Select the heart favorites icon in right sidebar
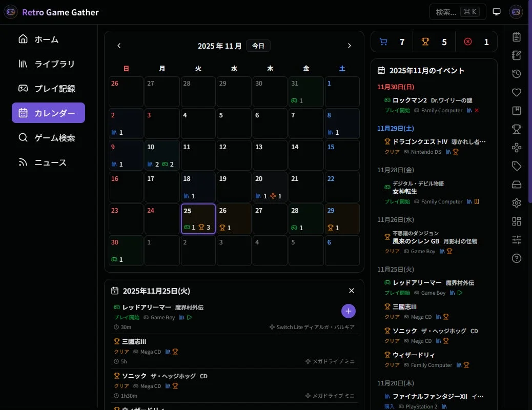The height and width of the screenshot is (410, 532). (x=516, y=92)
